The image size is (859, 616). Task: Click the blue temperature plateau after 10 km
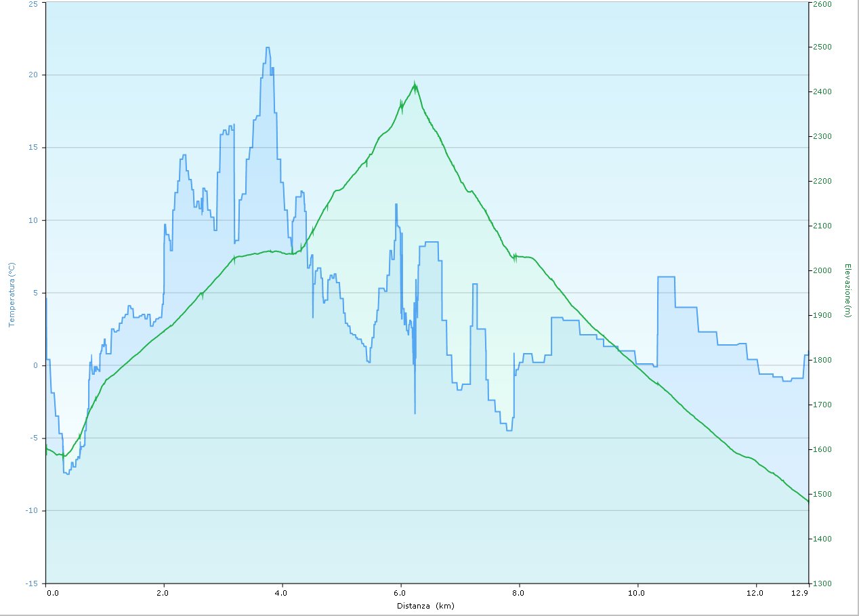click(666, 277)
